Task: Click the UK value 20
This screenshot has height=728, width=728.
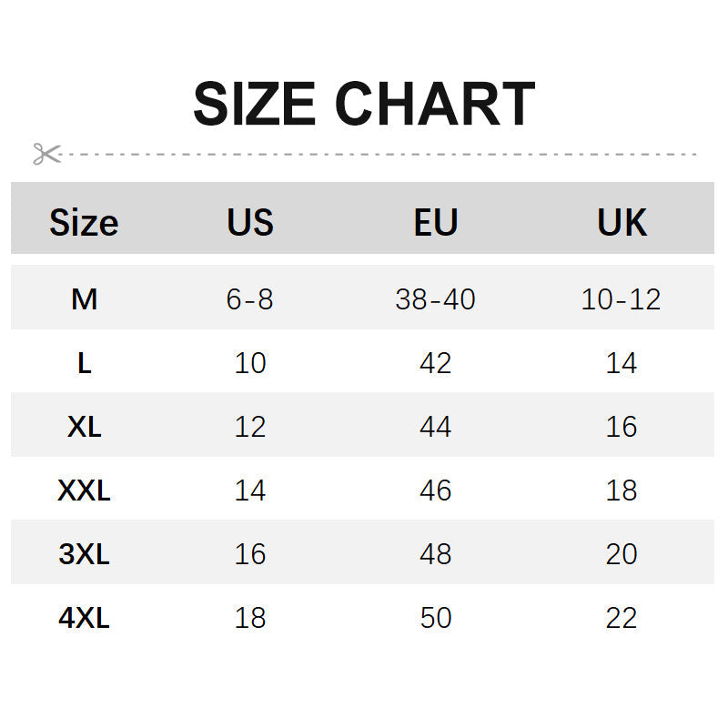Action: tap(622, 554)
